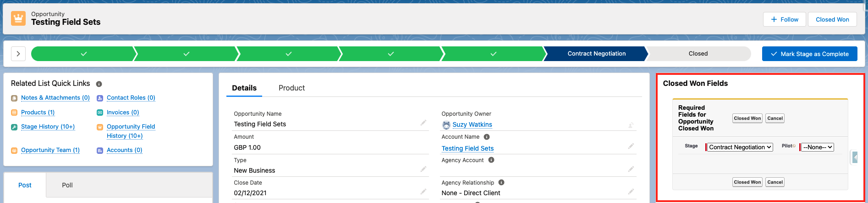Select the Closed stage in path
The height and width of the screenshot is (203, 868).
[x=698, y=54]
